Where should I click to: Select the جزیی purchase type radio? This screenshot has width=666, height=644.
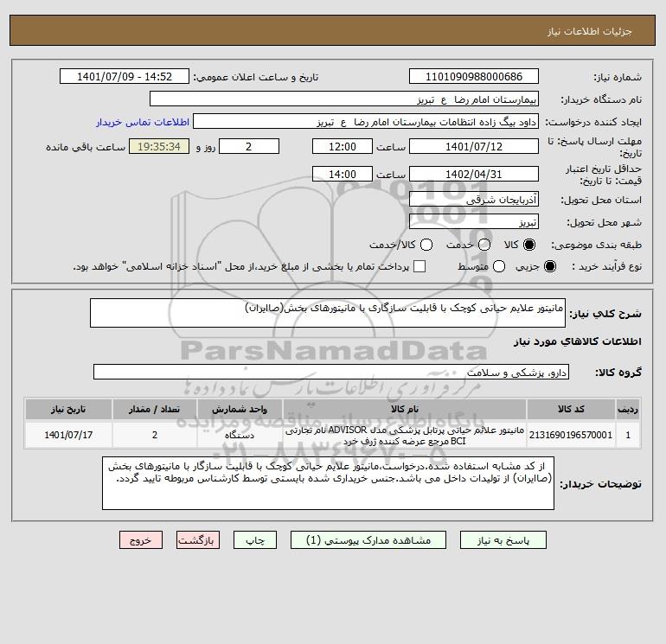tap(549, 266)
